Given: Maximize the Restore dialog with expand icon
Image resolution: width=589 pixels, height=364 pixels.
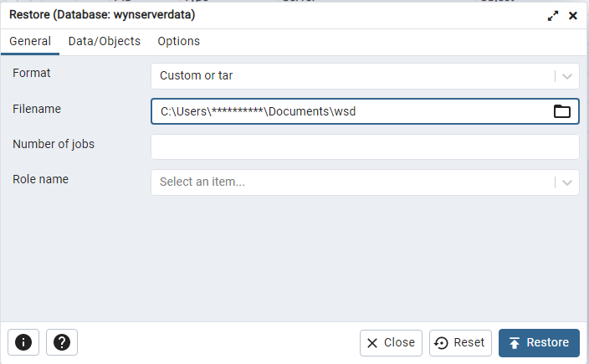Looking at the screenshot, I should (x=553, y=16).
